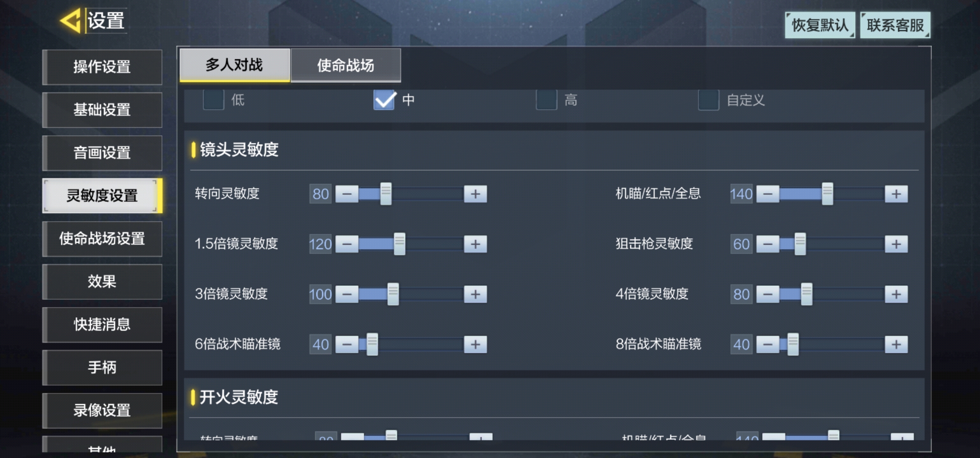Decrease 转向灵敏度 with its minus button
Image resolution: width=980 pixels, height=458 pixels.
pyautogui.click(x=347, y=194)
